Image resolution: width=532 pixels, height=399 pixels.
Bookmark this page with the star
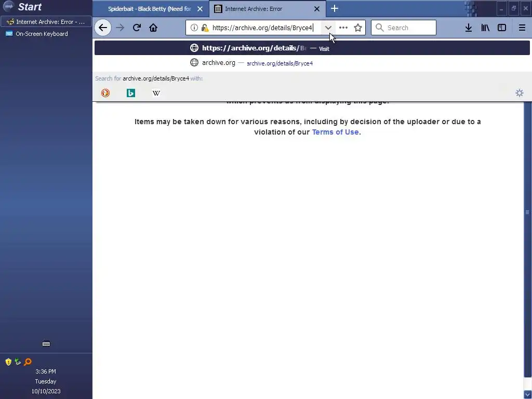pyautogui.click(x=358, y=28)
